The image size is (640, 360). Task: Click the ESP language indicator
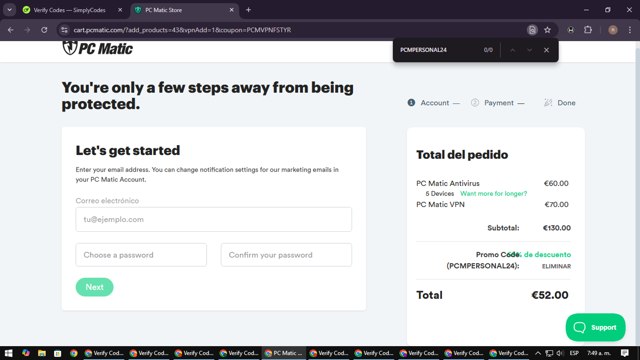[574, 353]
